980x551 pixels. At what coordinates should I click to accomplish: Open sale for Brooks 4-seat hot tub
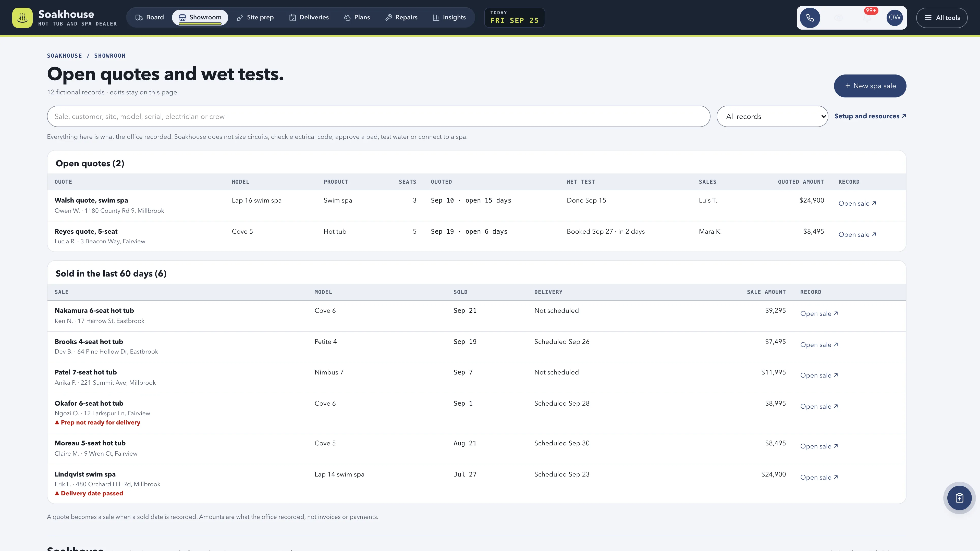pyautogui.click(x=819, y=345)
